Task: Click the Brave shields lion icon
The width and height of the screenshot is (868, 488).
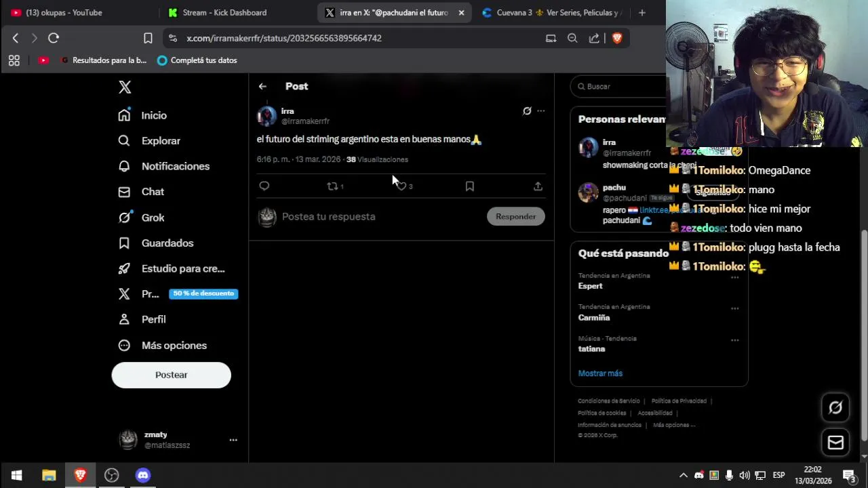Action: click(617, 38)
